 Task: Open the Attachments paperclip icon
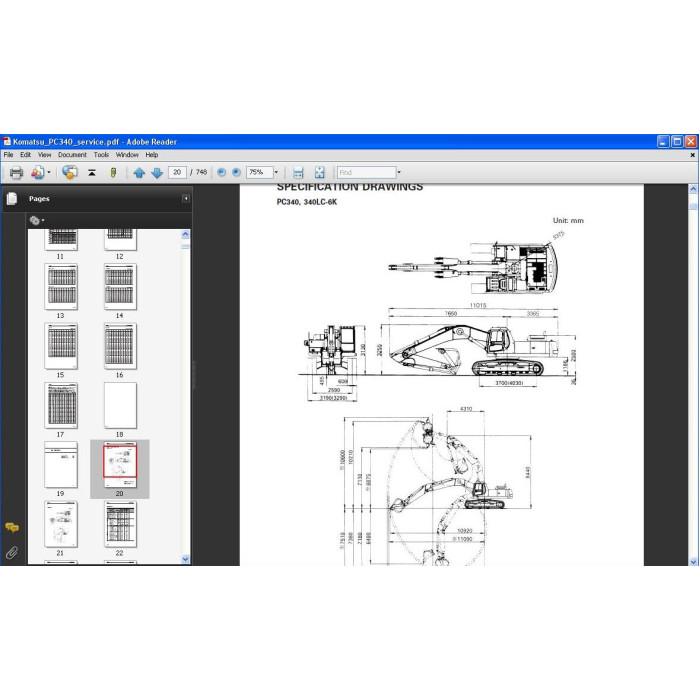(12, 553)
